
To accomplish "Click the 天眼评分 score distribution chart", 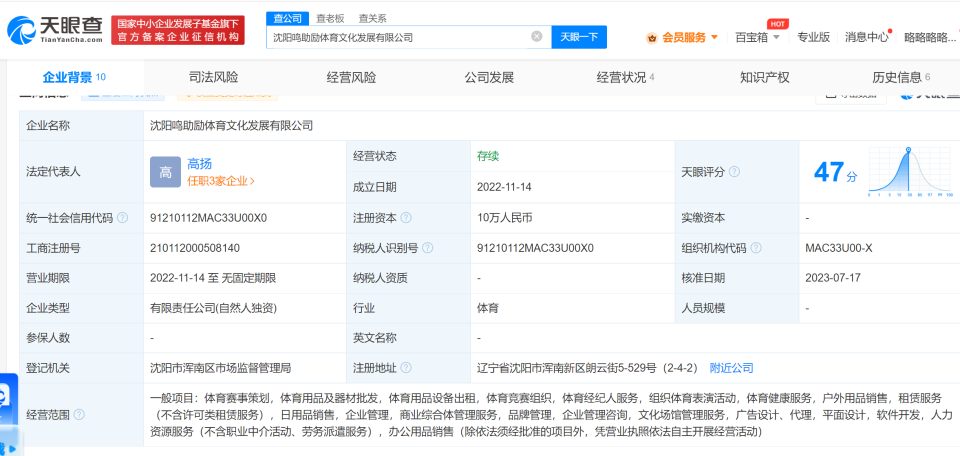I will tap(907, 172).
